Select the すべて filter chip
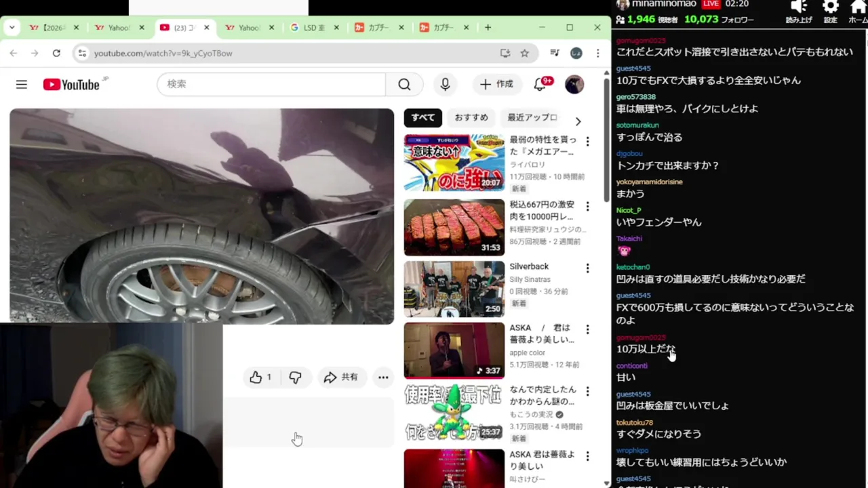The height and width of the screenshot is (488, 868). click(423, 117)
